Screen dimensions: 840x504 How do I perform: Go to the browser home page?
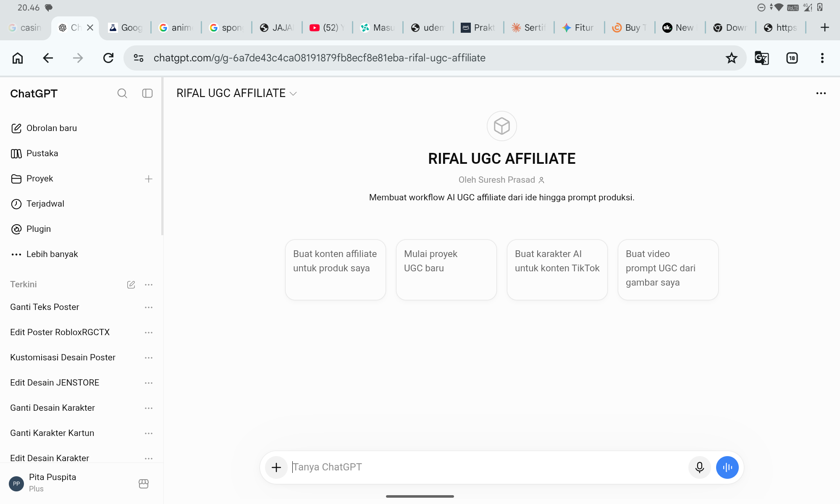pyautogui.click(x=18, y=58)
